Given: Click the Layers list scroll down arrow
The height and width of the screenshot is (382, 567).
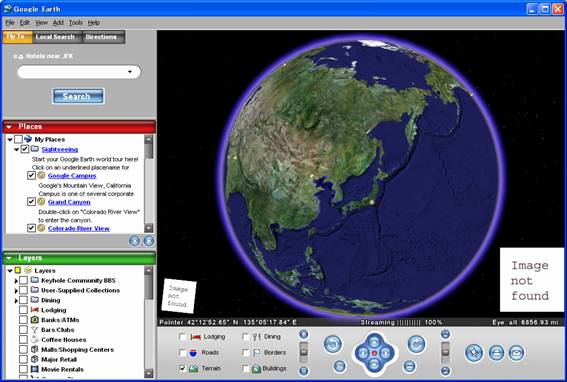Looking at the screenshot, I should [x=149, y=373].
